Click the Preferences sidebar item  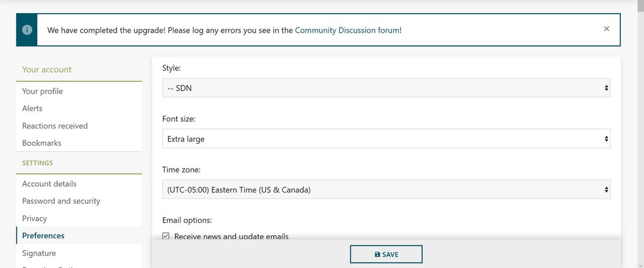43,236
